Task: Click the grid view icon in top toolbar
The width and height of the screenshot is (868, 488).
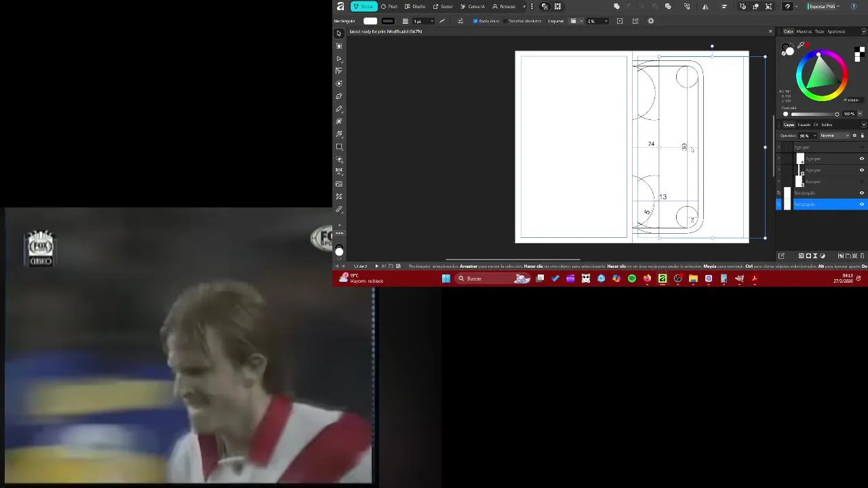Action: point(557,6)
